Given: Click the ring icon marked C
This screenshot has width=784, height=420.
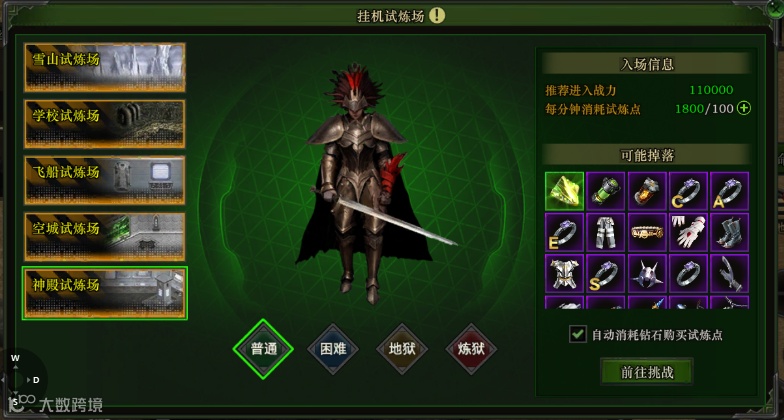Looking at the screenshot, I should [688, 191].
